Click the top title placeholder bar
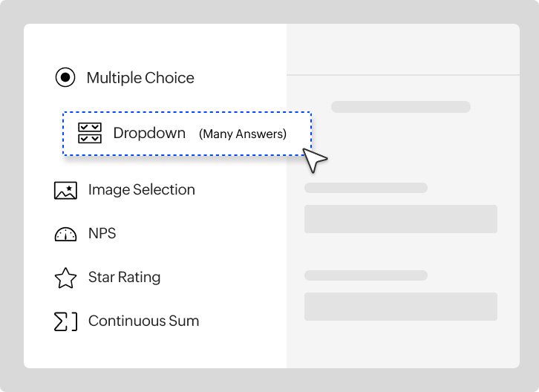The height and width of the screenshot is (392, 539). click(x=400, y=107)
